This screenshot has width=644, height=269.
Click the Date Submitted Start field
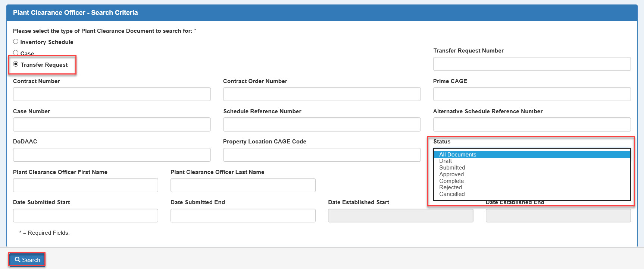(x=85, y=215)
